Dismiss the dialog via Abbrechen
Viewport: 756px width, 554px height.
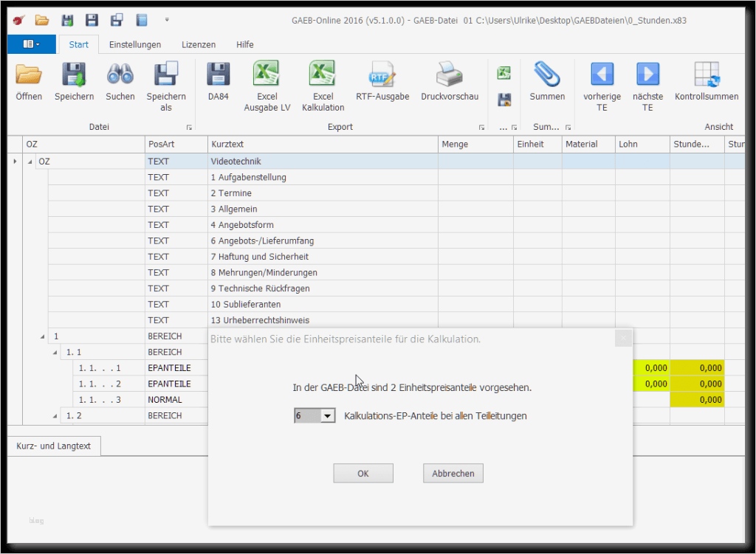(453, 473)
